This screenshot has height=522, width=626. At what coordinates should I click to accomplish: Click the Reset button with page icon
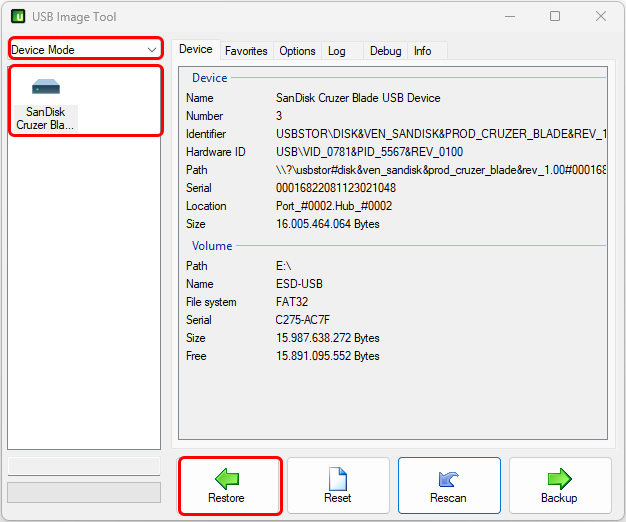point(338,486)
